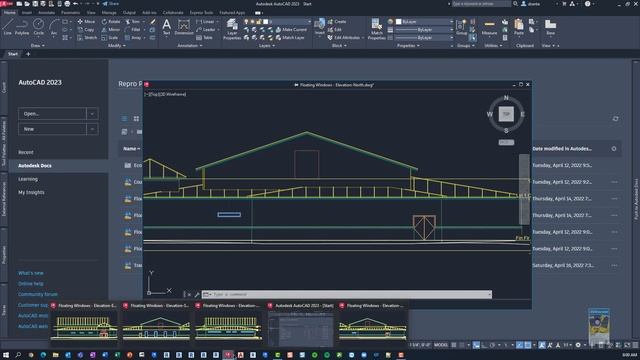
Task: Toggle MODEL space button in status bar
Action: (441, 345)
